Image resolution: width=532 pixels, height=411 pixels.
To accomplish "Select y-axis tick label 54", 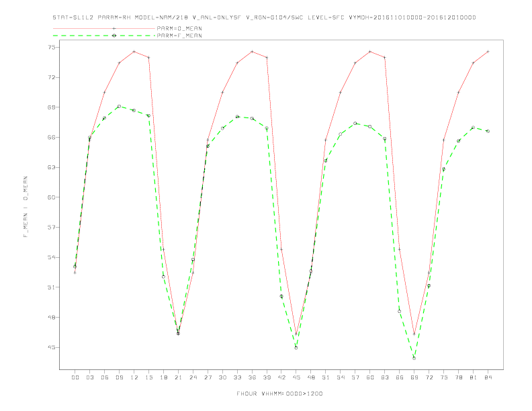I will 51,257.
